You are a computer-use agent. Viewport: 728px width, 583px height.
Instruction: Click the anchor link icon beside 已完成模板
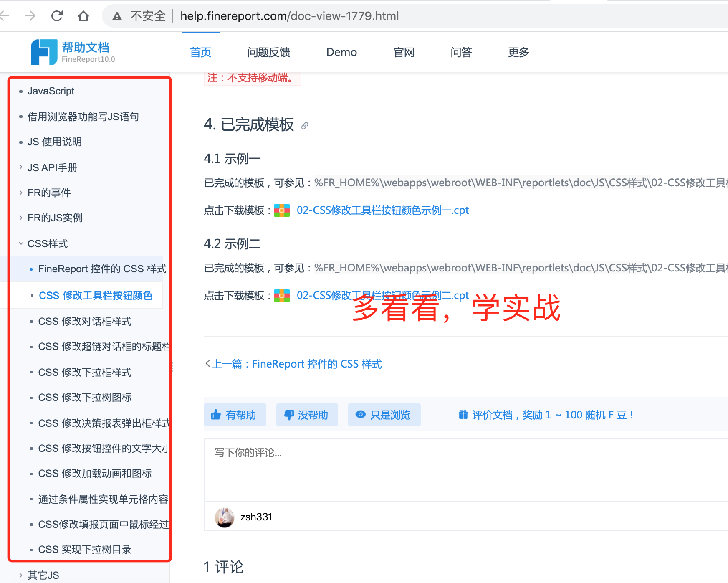point(305,125)
